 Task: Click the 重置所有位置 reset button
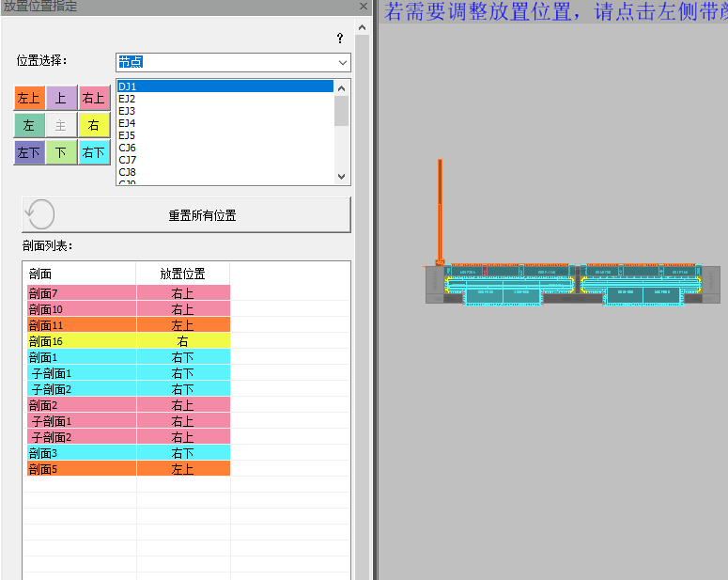tap(186, 214)
